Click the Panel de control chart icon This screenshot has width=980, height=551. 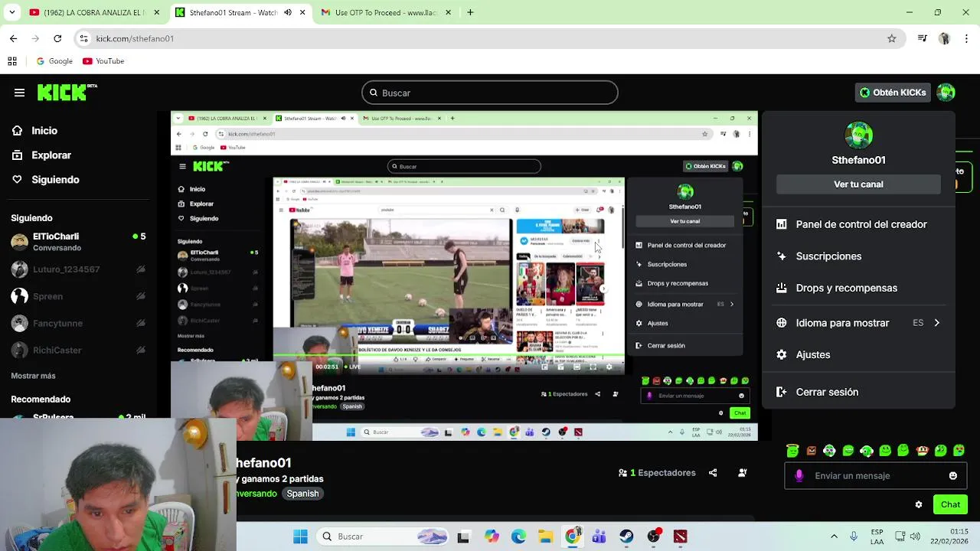[x=782, y=224]
